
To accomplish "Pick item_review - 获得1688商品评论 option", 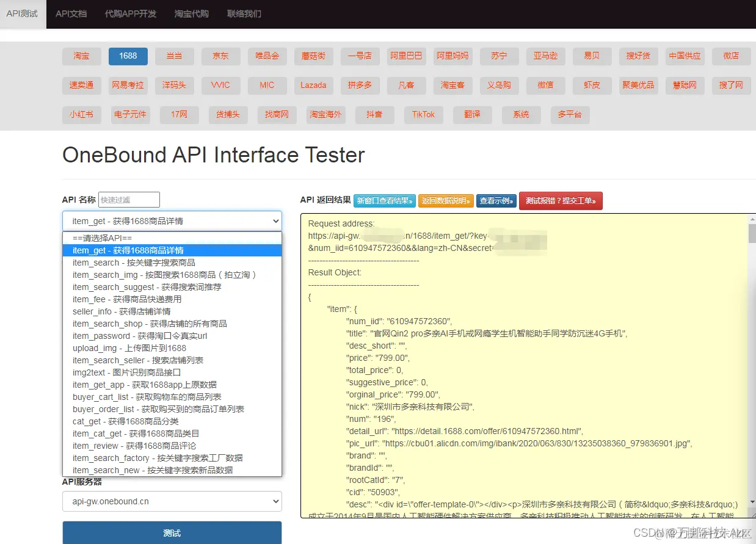I will pos(172,446).
